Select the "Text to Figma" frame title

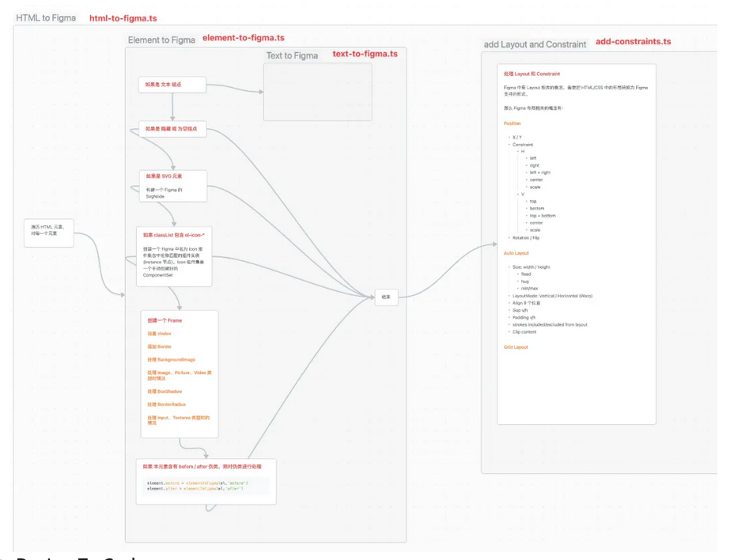(292, 55)
